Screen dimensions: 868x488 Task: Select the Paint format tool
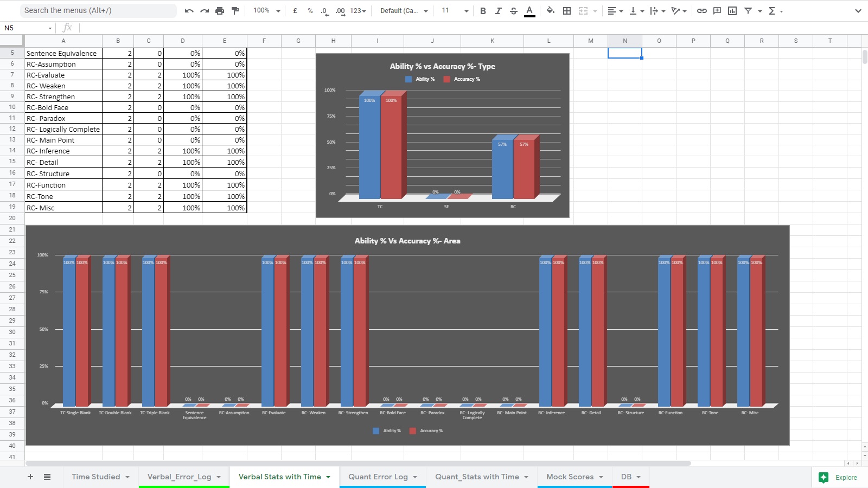click(235, 11)
